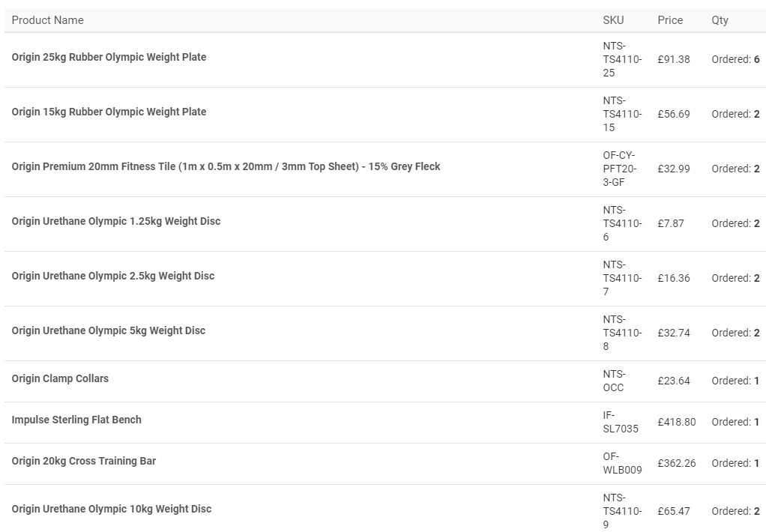Click the £362.26 price cell
The height and width of the screenshot is (532, 766).
(x=677, y=463)
